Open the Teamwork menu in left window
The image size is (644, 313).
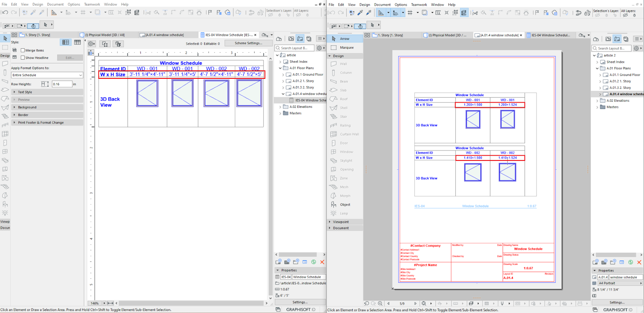pyautogui.click(x=92, y=4)
